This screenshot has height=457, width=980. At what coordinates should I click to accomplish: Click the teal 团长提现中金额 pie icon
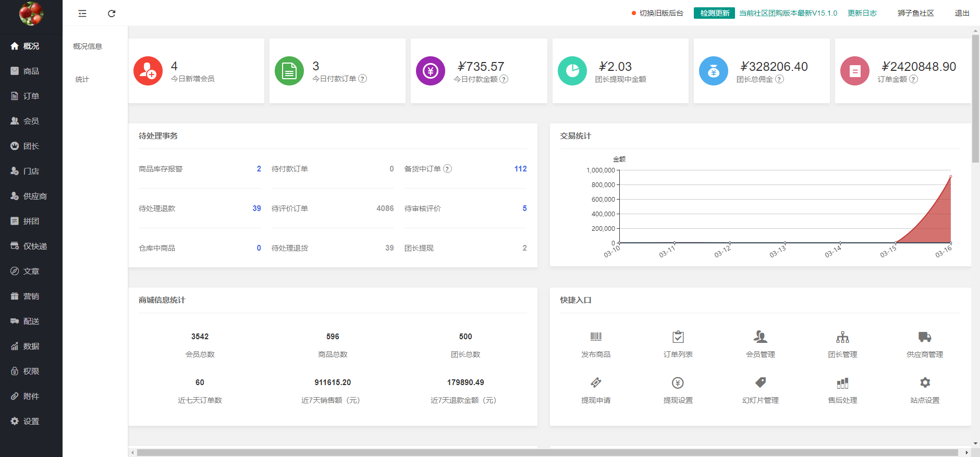pyautogui.click(x=572, y=71)
